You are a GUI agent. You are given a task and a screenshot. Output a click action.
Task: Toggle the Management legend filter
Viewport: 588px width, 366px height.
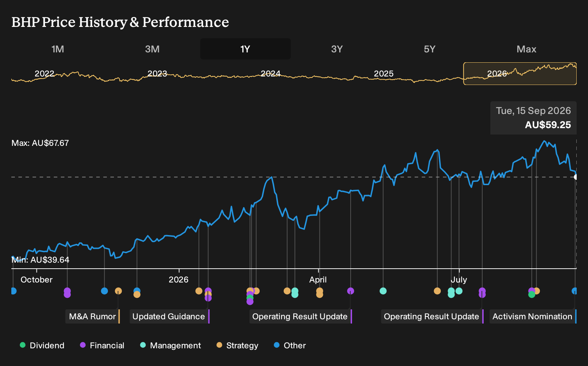(x=171, y=345)
